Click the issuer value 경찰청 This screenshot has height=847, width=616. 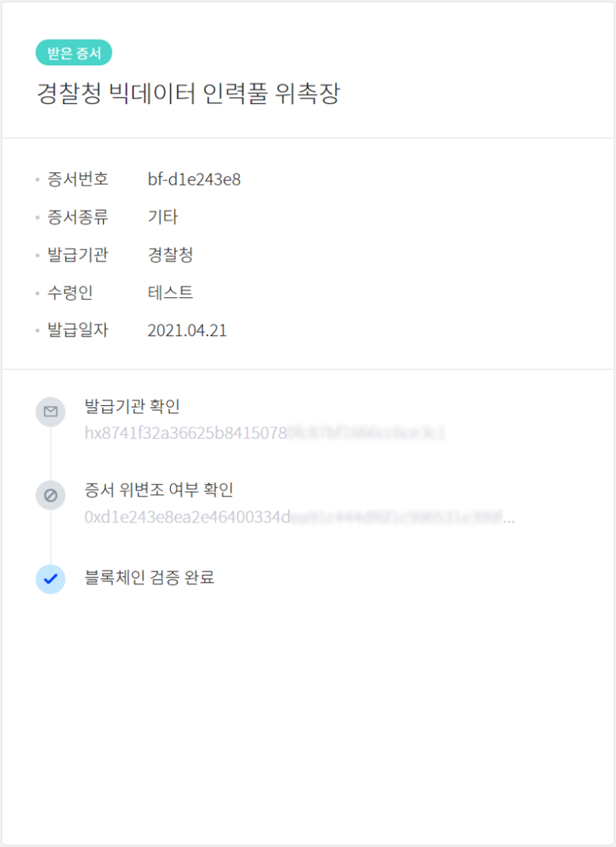[170, 255]
